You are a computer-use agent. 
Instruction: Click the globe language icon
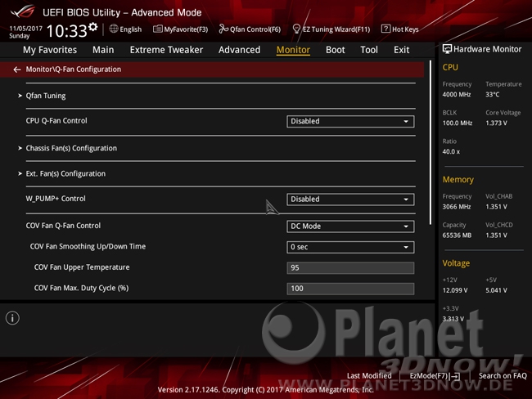(114, 29)
